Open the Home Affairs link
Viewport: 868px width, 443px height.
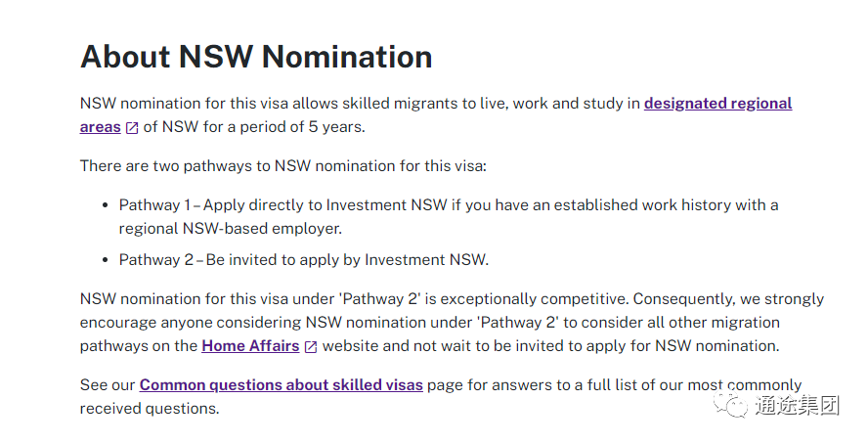pos(250,346)
